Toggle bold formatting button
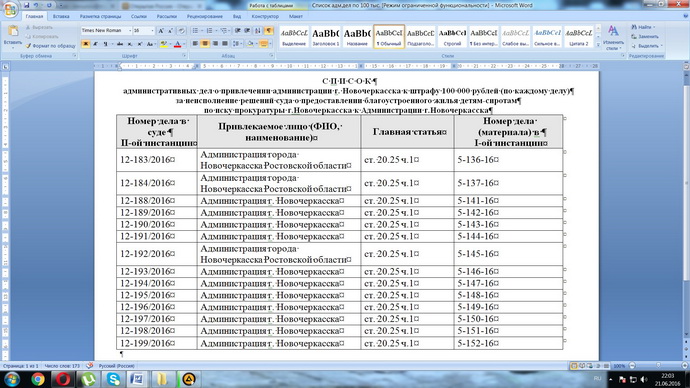This screenshot has width=690, height=388. click(x=86, y=44)
